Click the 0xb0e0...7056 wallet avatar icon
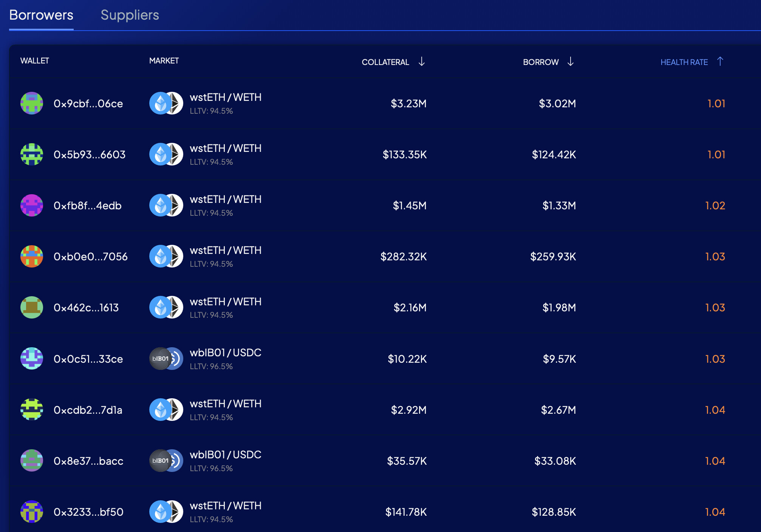Screen dimensions: 761x532 (32, 256)
